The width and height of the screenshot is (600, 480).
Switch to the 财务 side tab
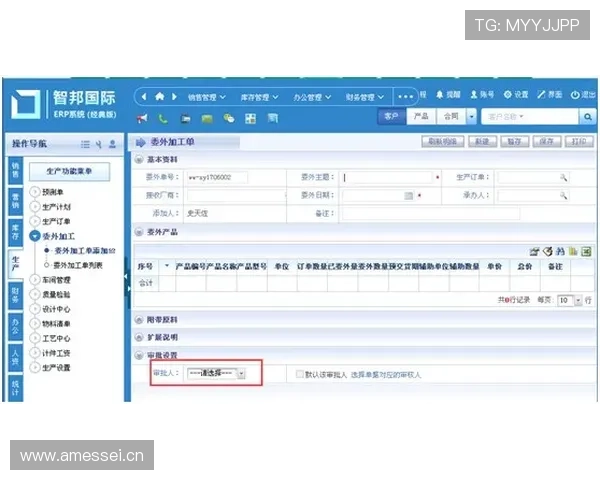(x=15, y=296)
